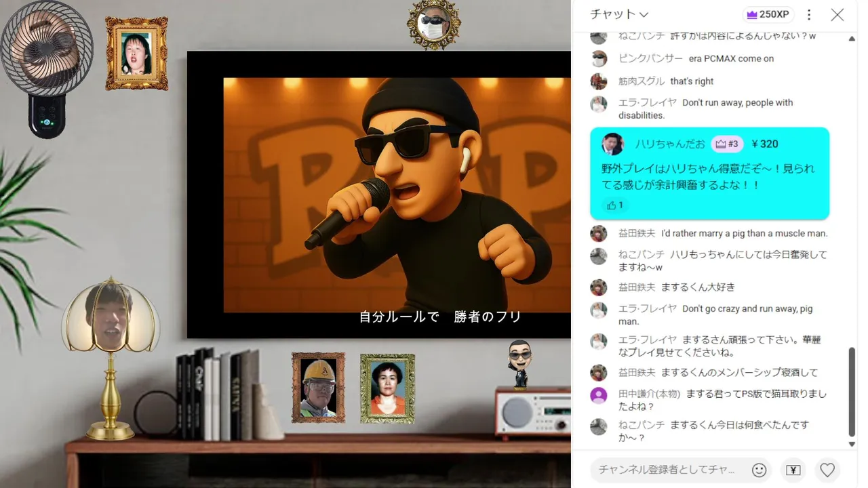Click chat scroll-down arrow

point(852,444)
